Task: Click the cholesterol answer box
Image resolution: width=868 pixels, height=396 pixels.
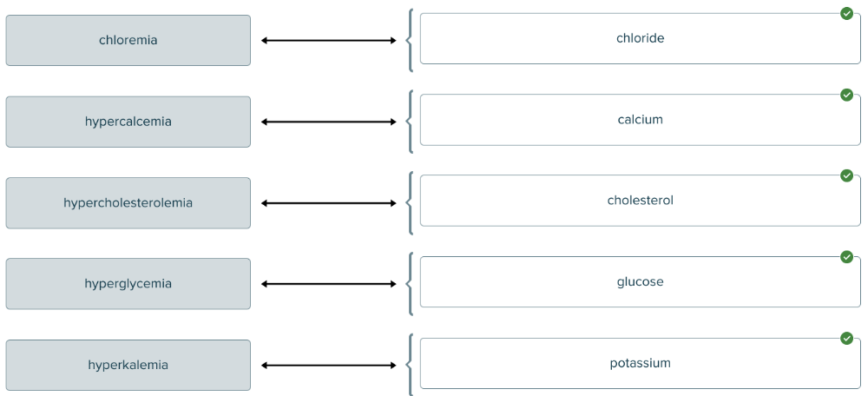Action: point(640,201)
